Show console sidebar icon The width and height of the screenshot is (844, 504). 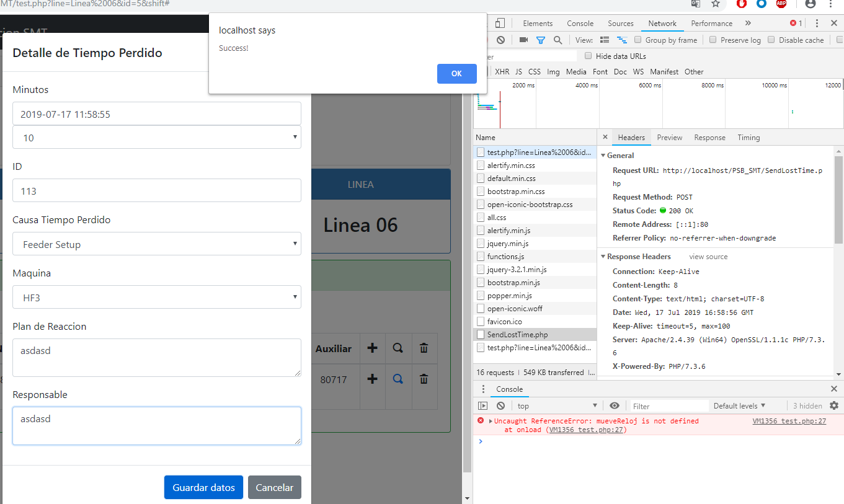point(483,406)
